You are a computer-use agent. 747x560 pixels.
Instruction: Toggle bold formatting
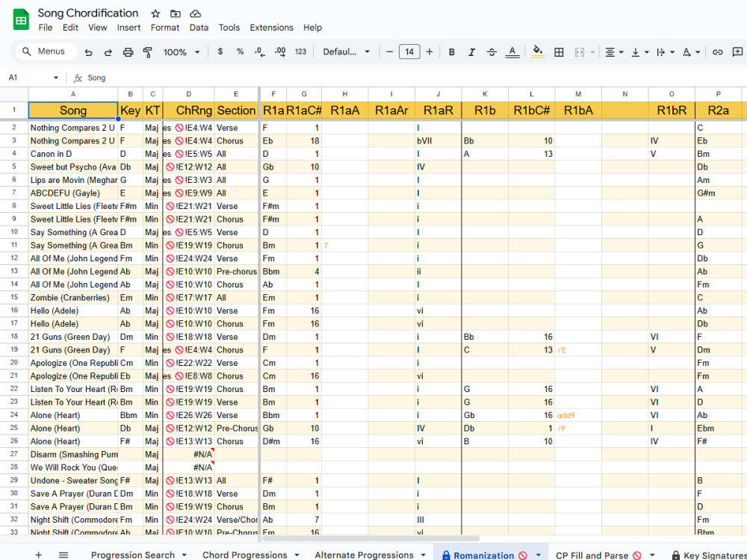pyautogui.click(x=452, y=52)
